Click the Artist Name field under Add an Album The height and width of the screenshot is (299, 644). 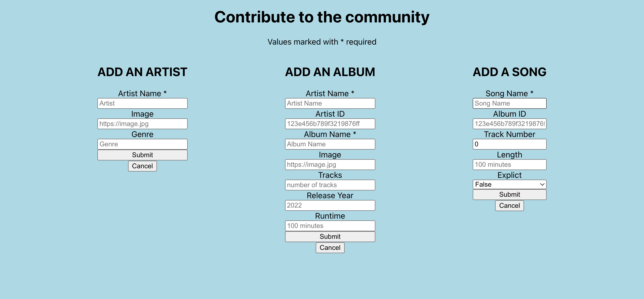(x=330, y=103)
